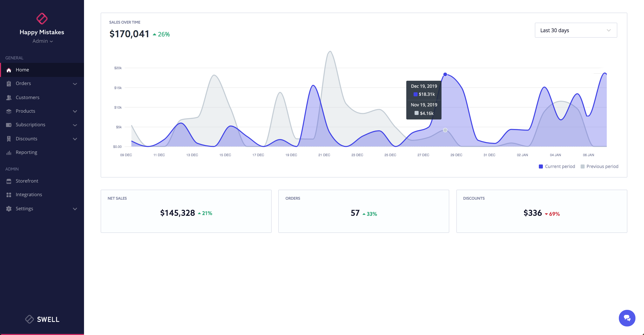Image resolution: width=644 pixels, height=335 pixels.
Task: Click the Customers people icon
Action: click(9, 97)
